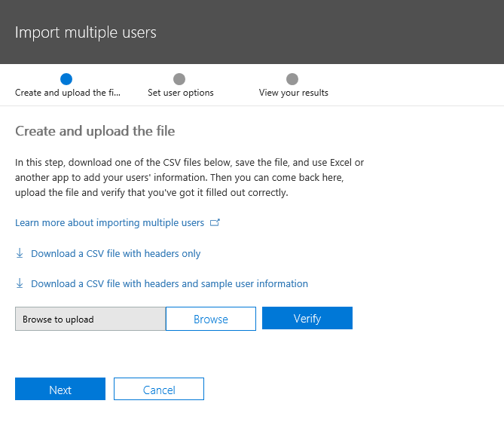Open Learn more about importing multiple users
Viewport: 504px width, 422px height.
click(x=109, y=222)
